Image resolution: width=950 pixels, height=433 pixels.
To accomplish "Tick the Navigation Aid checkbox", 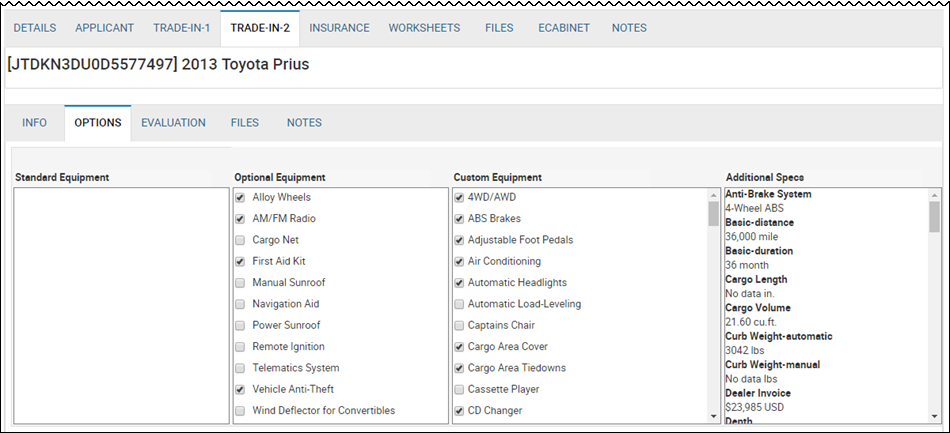I will 240,304.
